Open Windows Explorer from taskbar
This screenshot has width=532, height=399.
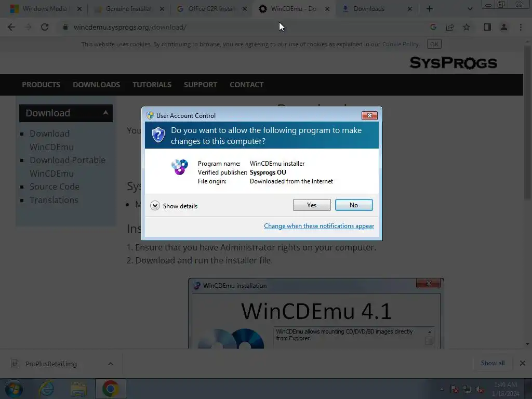click(x=78, y=389)
